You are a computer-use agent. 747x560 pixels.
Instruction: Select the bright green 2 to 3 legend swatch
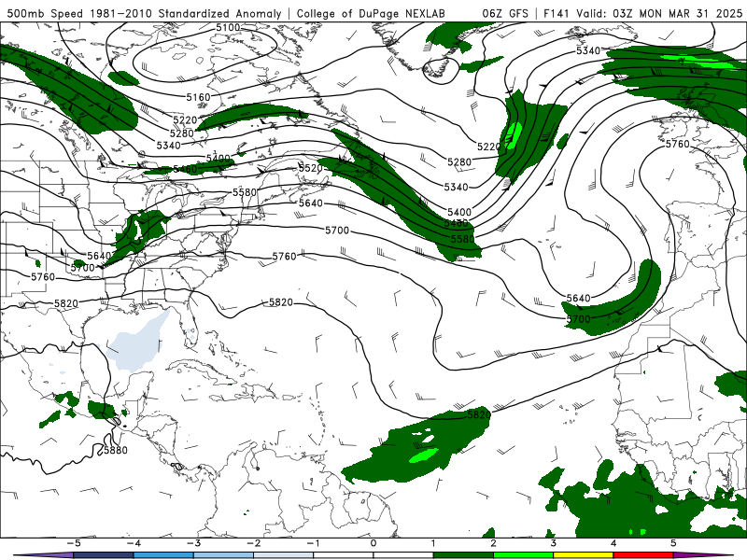point(523,555)
